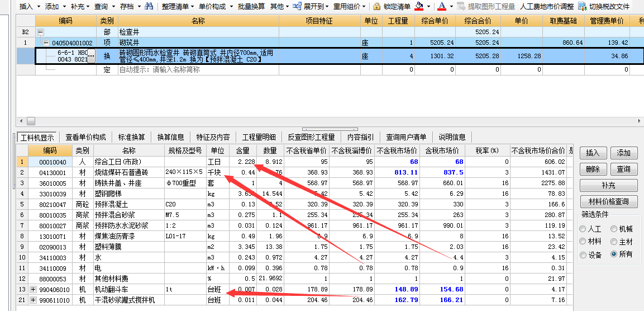Click the upper grid scrollbar left arrow
The height and width of the screenshot is (311, 644).
click(21, 121)
